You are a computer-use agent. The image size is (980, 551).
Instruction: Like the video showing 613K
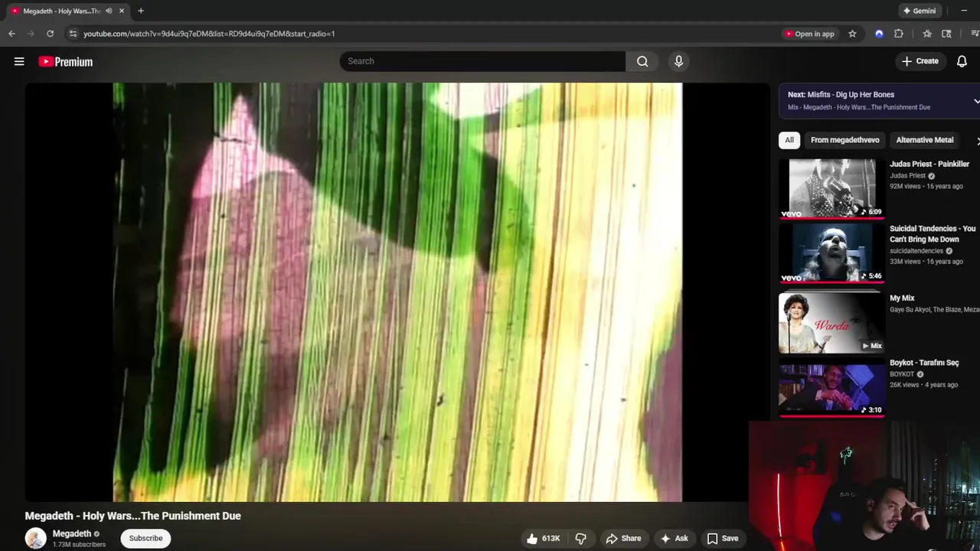point(544,539)
